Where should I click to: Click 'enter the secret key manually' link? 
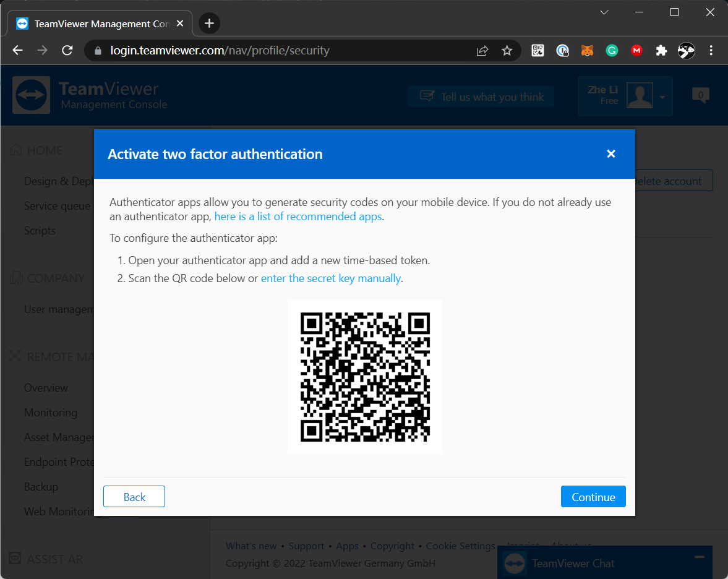330,278
